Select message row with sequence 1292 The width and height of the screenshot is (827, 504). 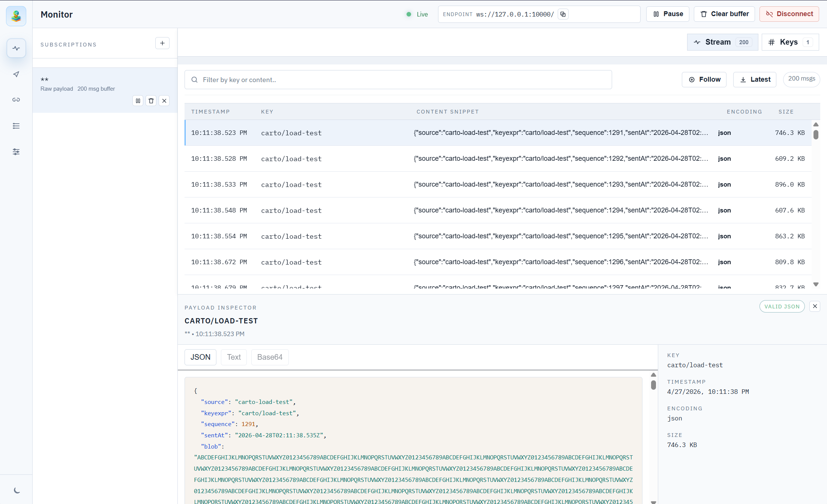[x=498, y=159]
